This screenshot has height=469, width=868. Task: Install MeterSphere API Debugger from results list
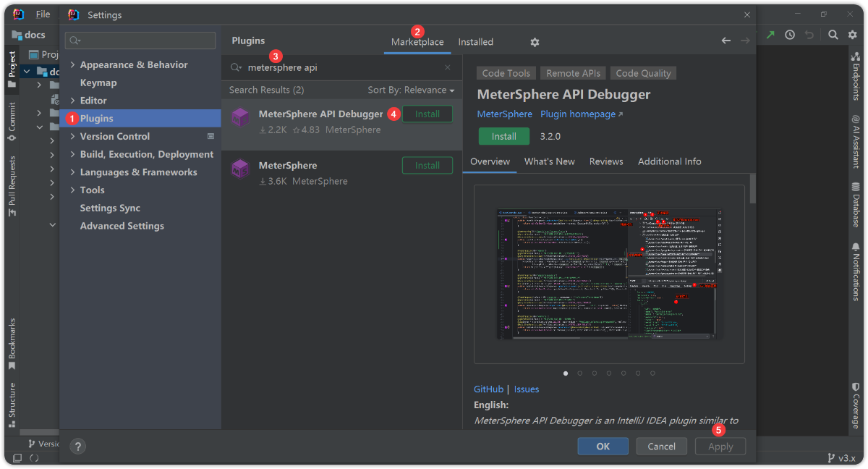[427, 114]
